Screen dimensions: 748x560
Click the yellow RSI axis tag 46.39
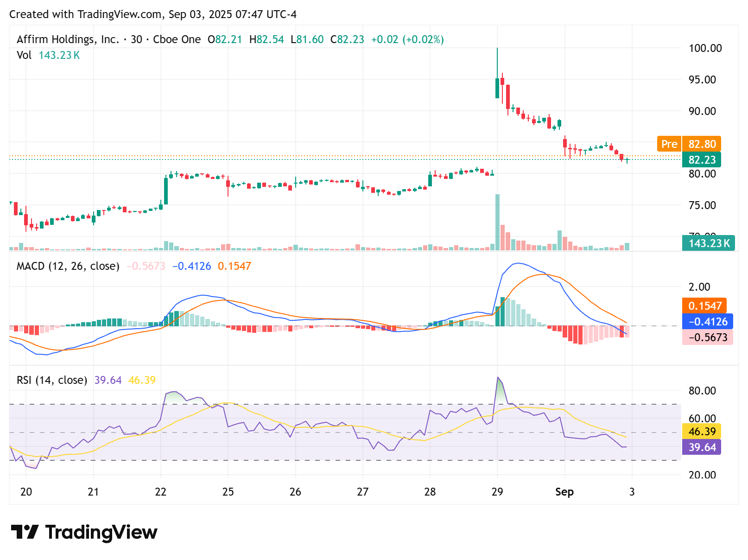702,432
